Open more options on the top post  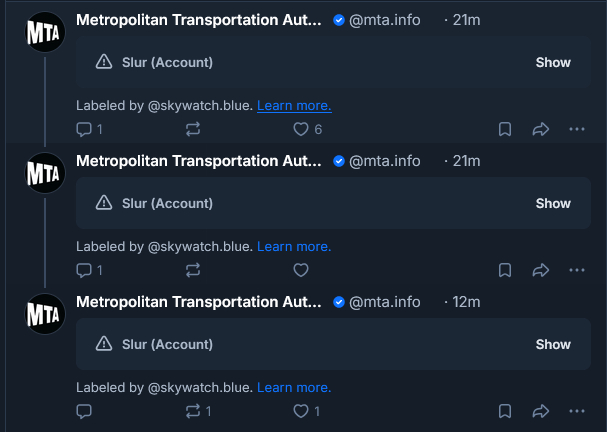576,129
